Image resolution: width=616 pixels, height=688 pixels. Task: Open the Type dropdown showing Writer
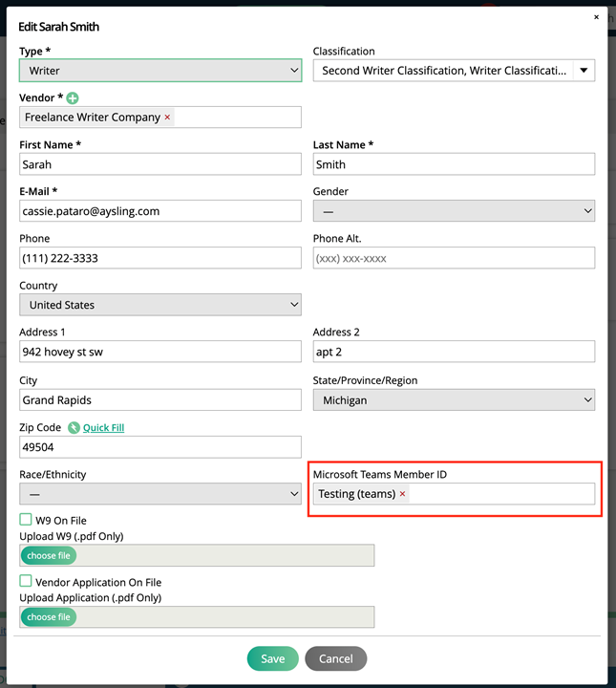click(x=159, y=71)
